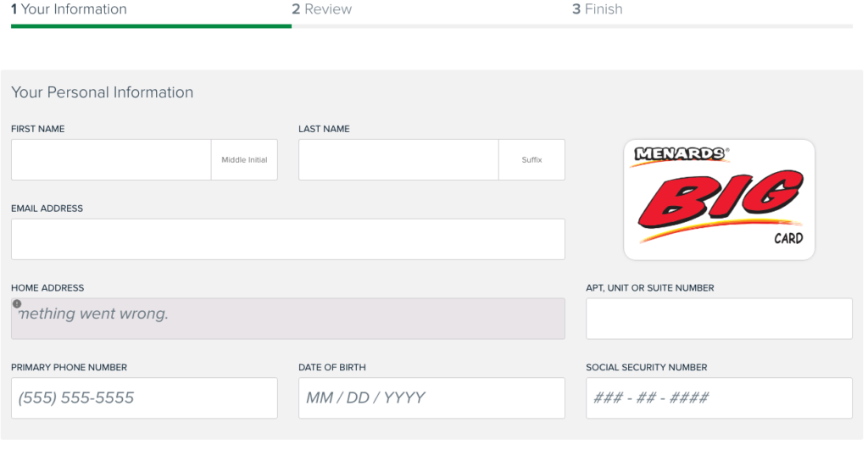
Task: Click the Home Address field showing error
Action: [288, 319]
